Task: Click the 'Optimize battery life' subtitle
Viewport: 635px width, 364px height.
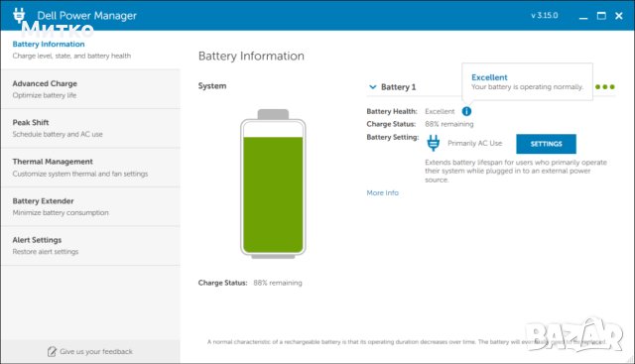Action: tap(44, 95)
